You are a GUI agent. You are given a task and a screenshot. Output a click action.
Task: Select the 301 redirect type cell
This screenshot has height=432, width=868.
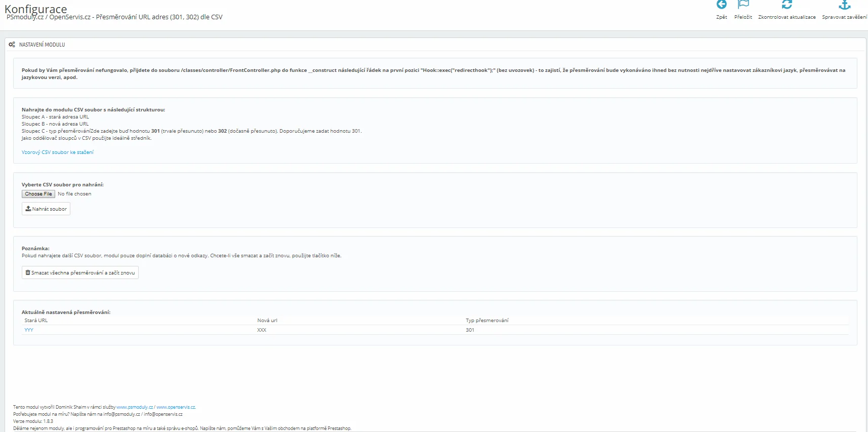470,330
